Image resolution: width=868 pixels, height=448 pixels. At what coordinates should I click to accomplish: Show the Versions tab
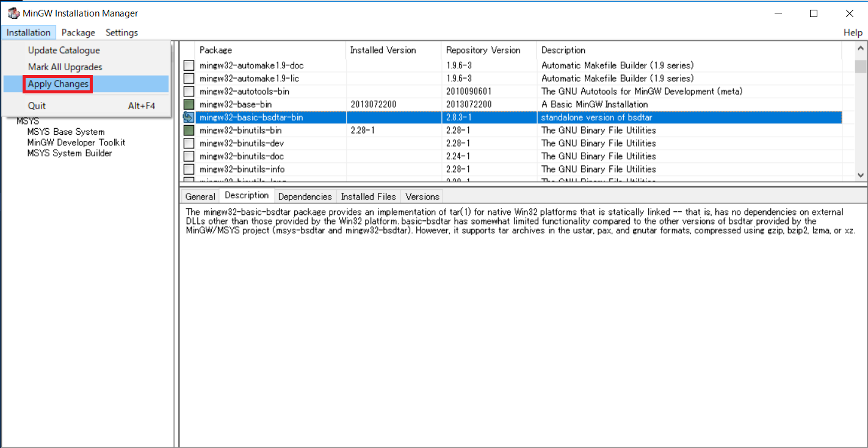tap(422, 197)
